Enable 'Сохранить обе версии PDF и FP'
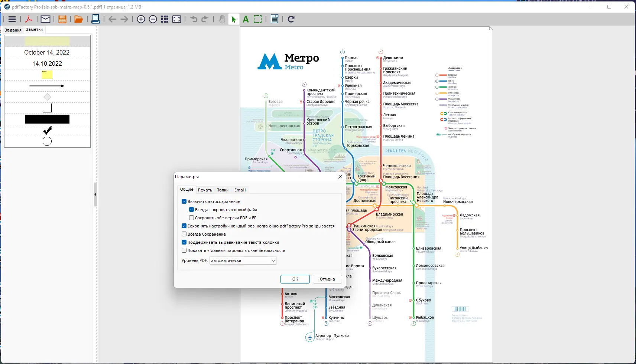The width and height of the screenshot is (636, 364). click(191, 218)
